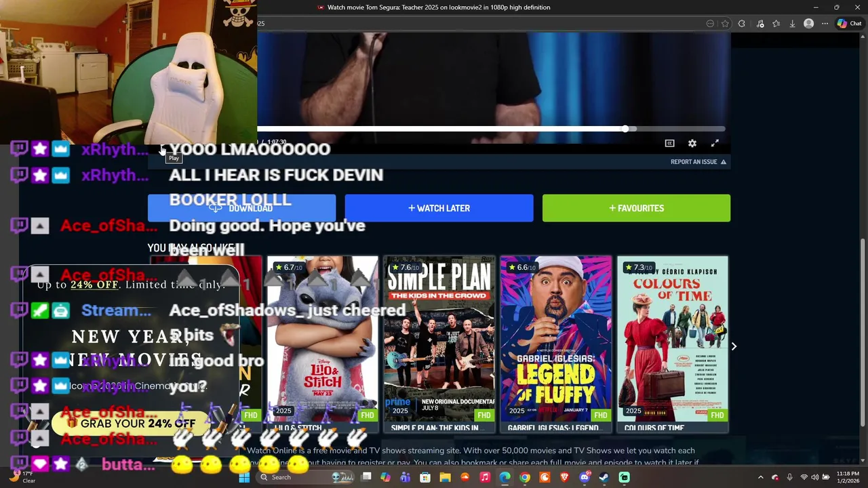
Task: Open Microsoft Teams from the taskbar
Action: click(x=406, y=477)
